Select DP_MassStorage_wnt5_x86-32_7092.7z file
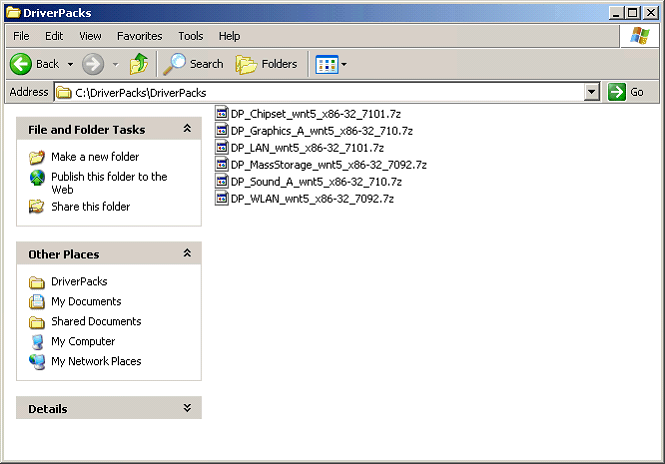 [328, 165]
